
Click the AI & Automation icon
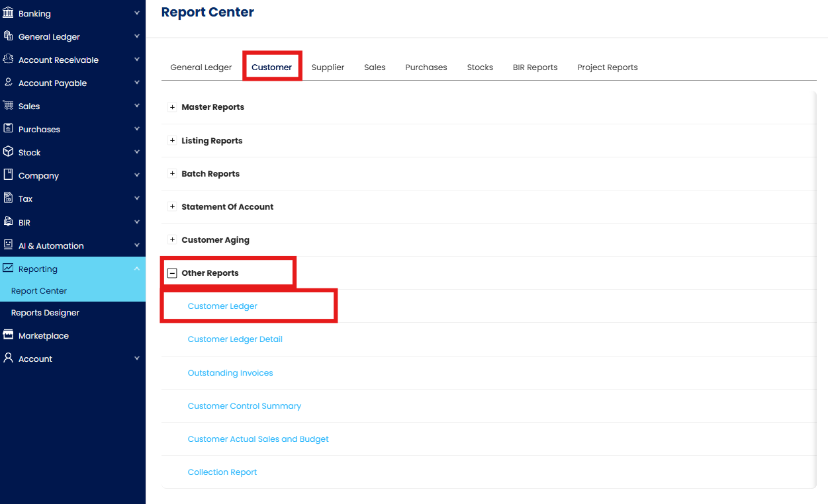(8, 245)
